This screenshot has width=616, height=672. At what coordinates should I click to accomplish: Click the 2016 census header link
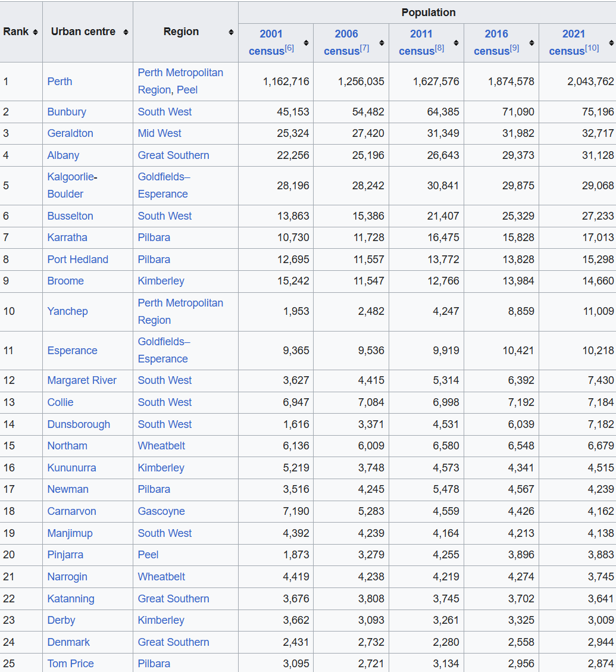pyautogui.click(x=496, y=35)
